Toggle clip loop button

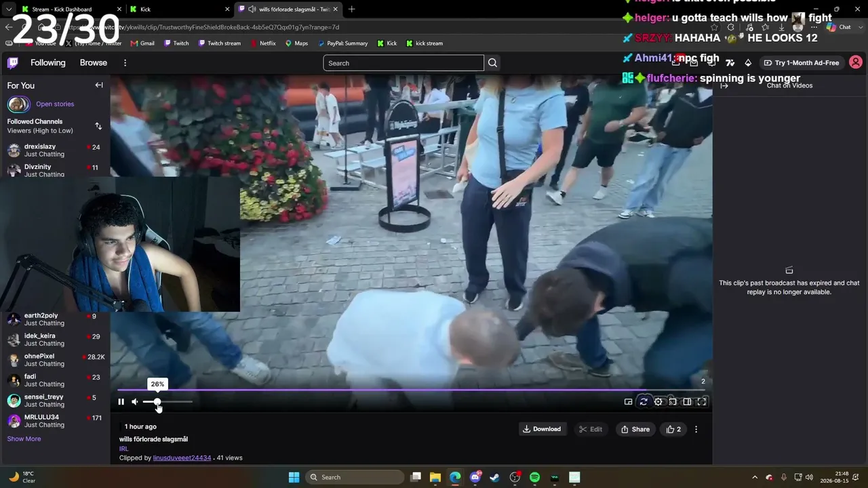(644, 402)
